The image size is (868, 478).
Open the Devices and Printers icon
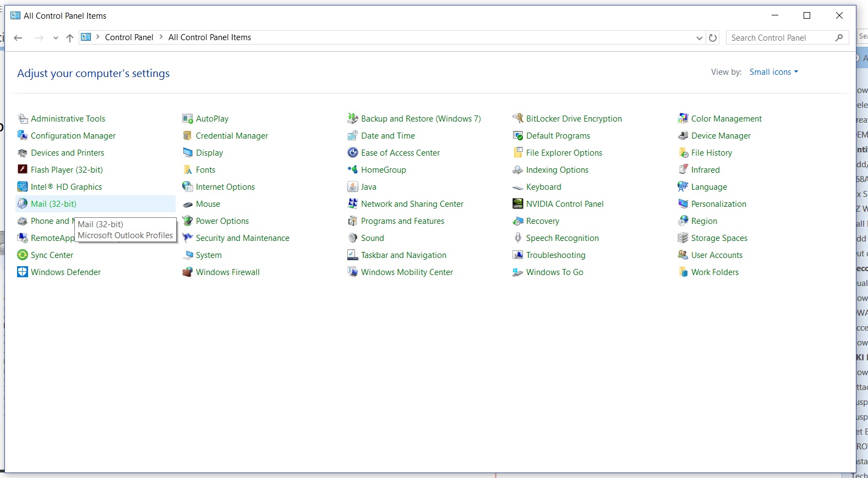[x=23, y=153]
